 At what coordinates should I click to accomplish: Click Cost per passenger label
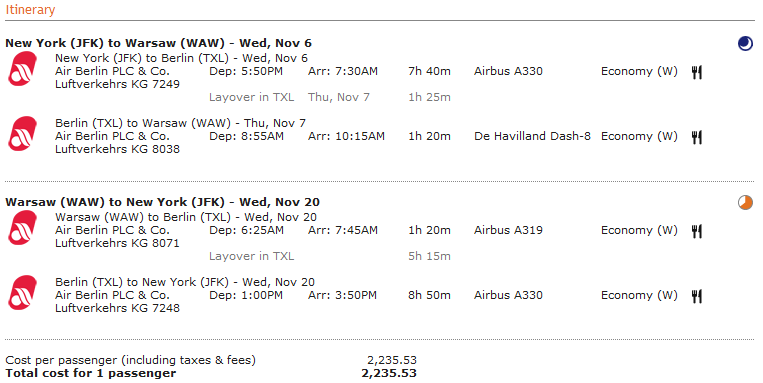tap(130, 360)
